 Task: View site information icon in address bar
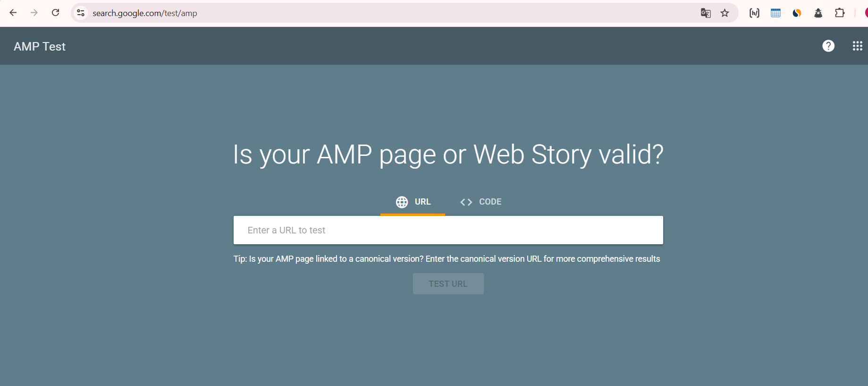tap(81, 13)
